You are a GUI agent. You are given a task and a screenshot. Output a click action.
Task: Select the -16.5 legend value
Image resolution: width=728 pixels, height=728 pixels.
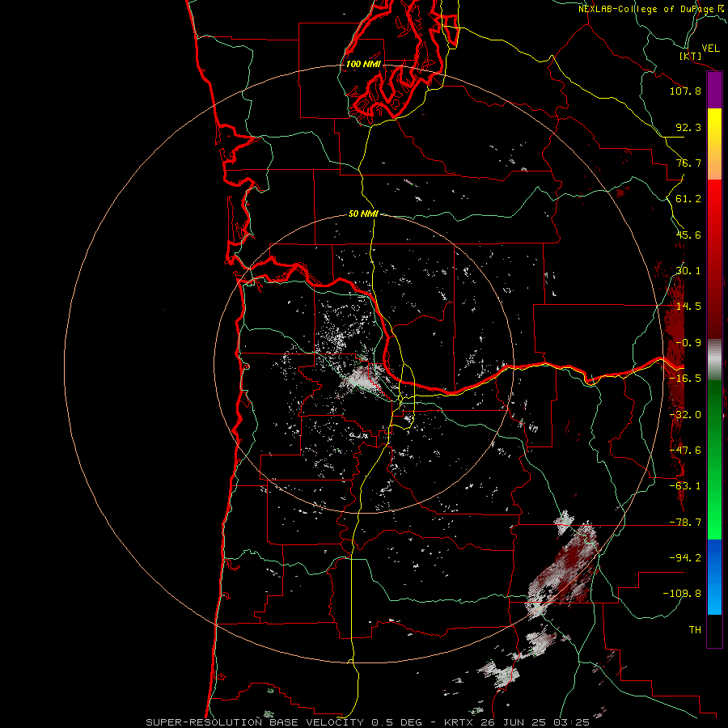coord(685,379)
